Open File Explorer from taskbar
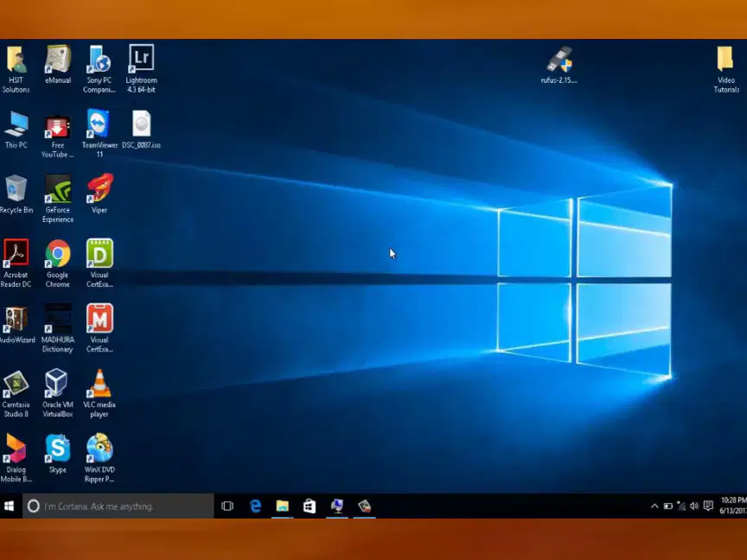747x560 pixels. point(283,506)
